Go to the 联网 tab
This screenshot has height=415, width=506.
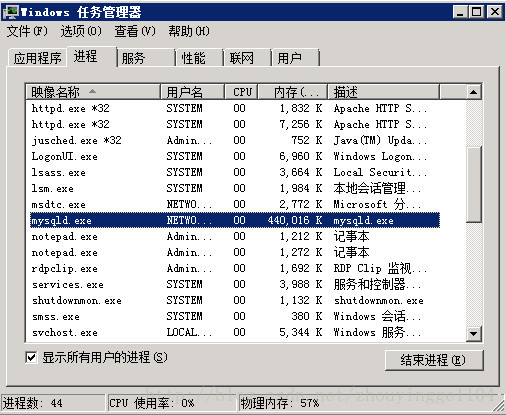coord(247,58)
